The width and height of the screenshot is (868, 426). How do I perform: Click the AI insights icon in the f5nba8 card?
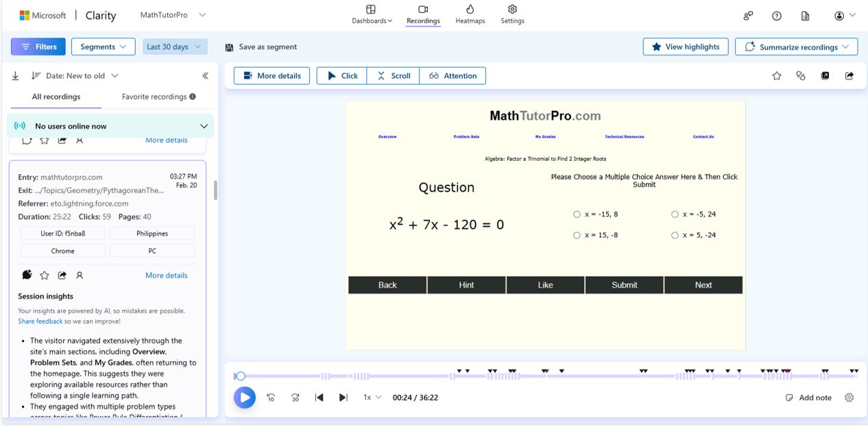tap(27, 275)
